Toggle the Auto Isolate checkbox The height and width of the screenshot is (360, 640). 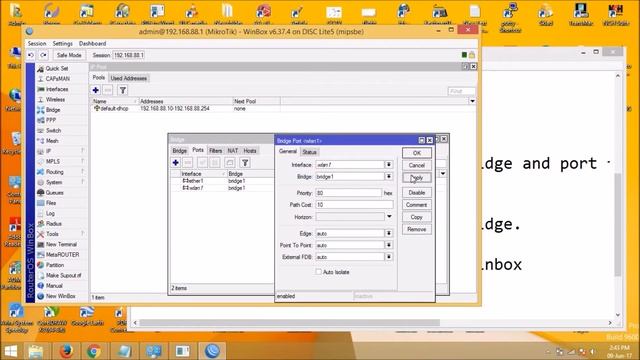318,272
